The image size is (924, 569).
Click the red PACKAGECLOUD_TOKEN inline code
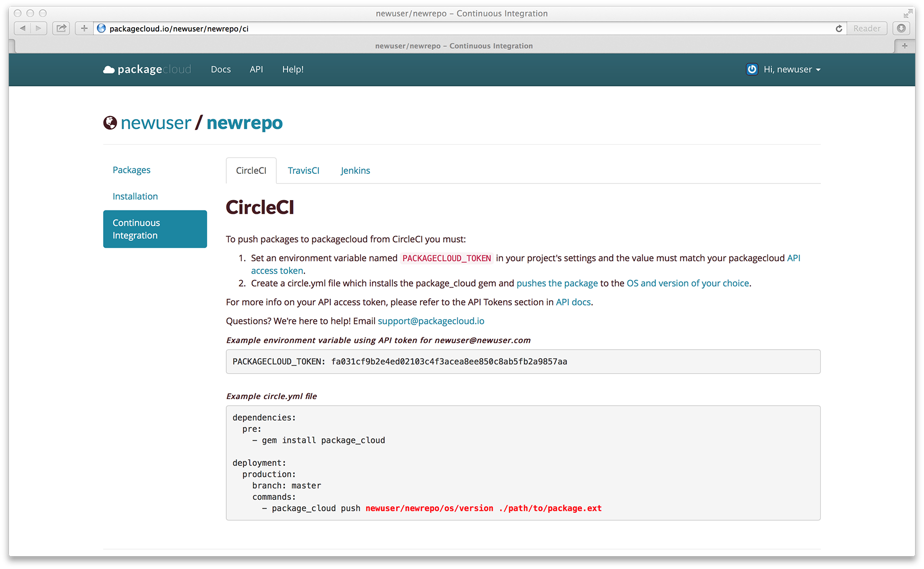(447, 258)
